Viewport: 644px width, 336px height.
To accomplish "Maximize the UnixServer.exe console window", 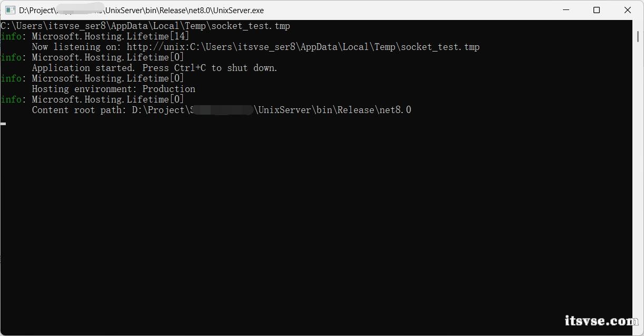I will [597, 10].
